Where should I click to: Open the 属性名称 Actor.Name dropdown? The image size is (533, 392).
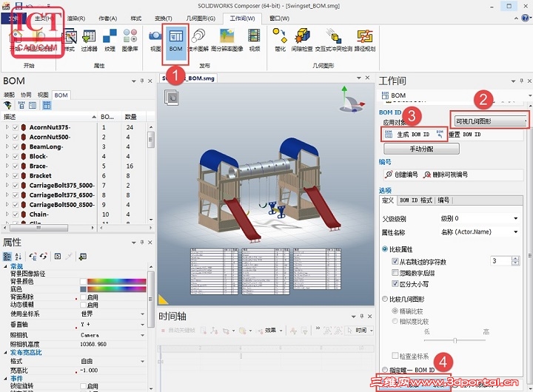480,232
